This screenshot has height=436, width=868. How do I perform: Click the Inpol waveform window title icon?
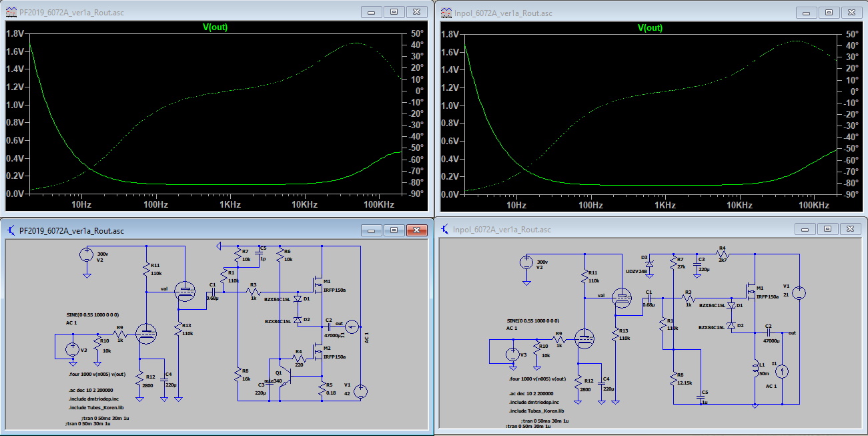445,12
